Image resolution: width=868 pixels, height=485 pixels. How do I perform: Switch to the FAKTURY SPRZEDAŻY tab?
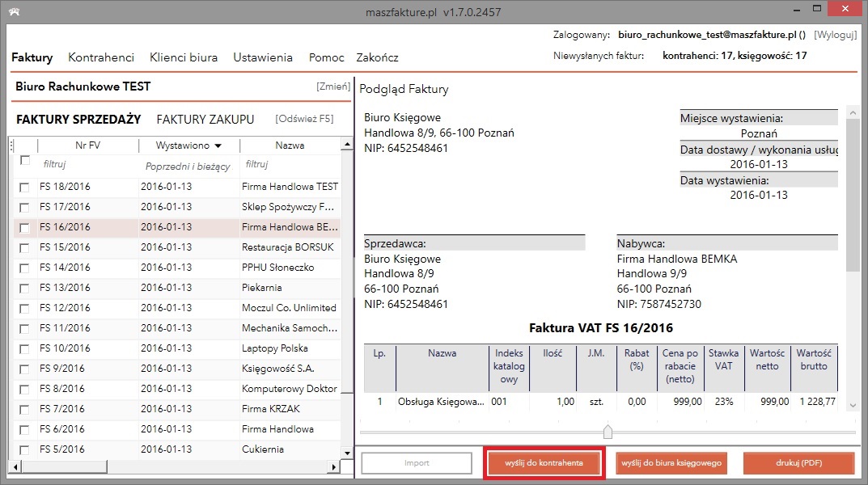point(78,120)
